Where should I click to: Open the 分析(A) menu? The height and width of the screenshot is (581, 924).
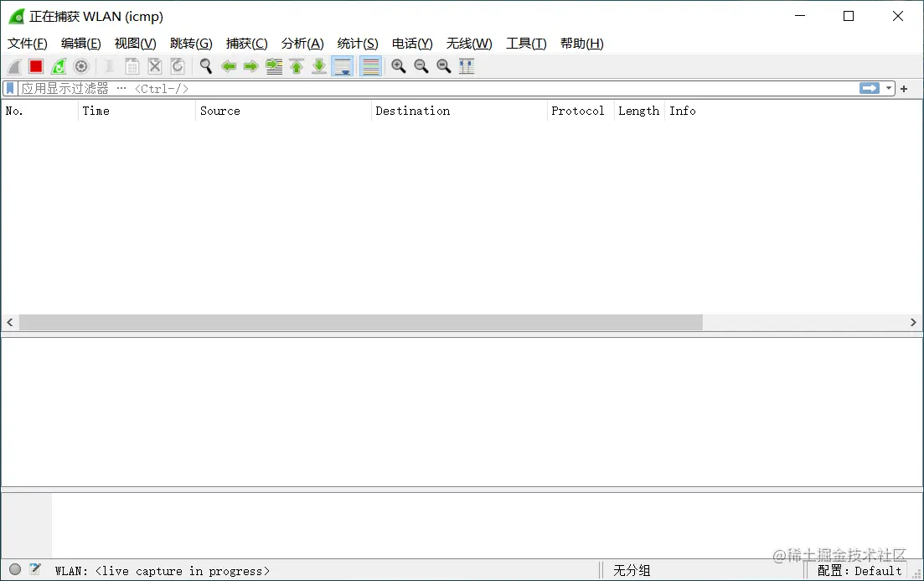[x=302, y=44]
